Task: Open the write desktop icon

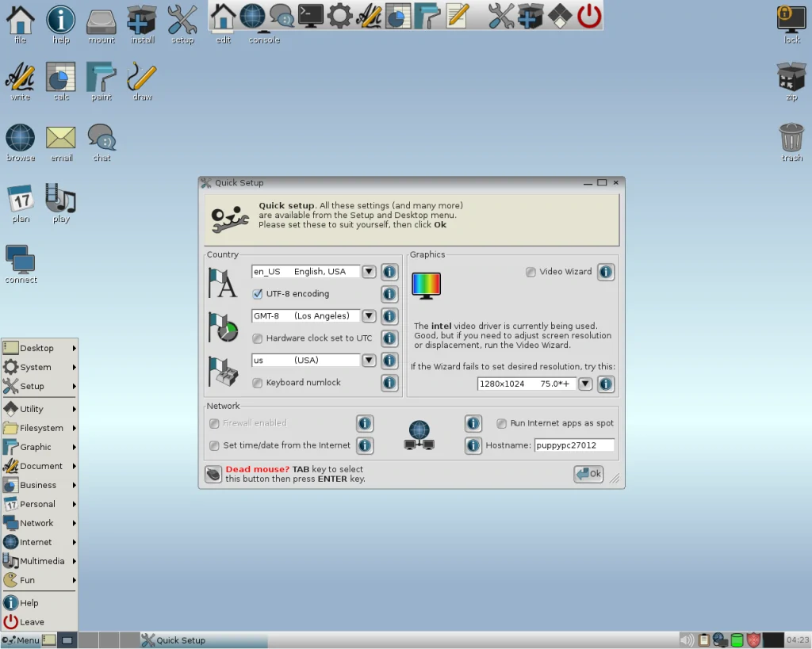Action: 21,78
